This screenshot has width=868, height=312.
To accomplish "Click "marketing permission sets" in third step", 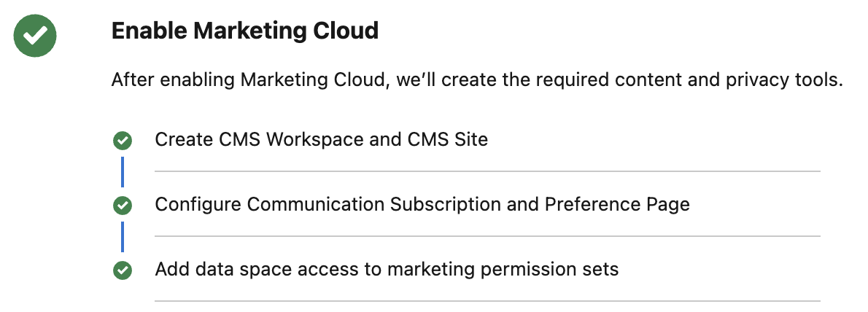I will 503,269.
